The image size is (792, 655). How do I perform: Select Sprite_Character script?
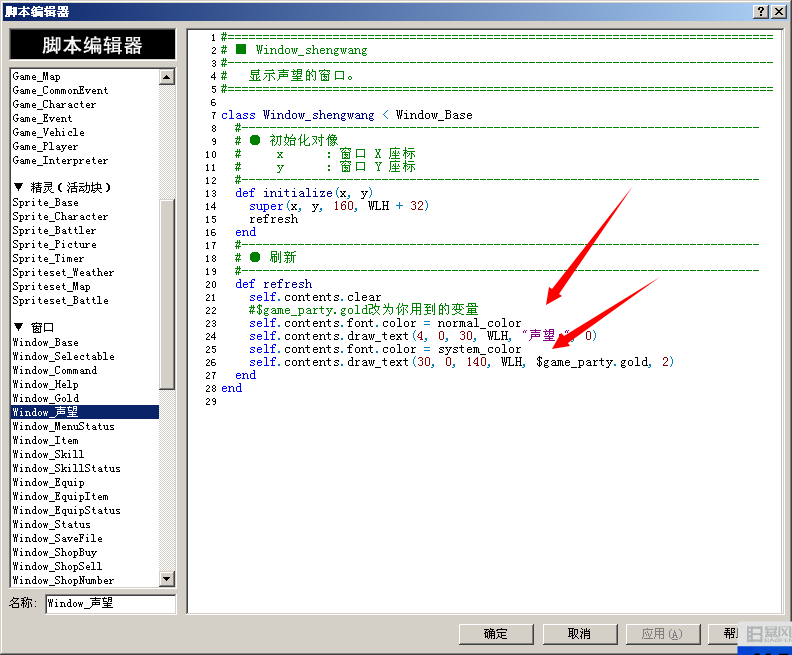tap(60, 217)
